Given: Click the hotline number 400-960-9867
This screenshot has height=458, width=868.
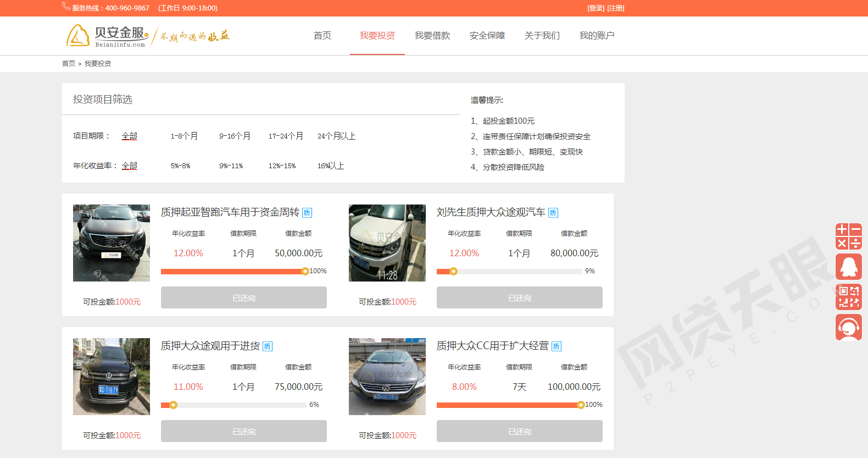Looking at the screenshot, I should pos(127,8).
